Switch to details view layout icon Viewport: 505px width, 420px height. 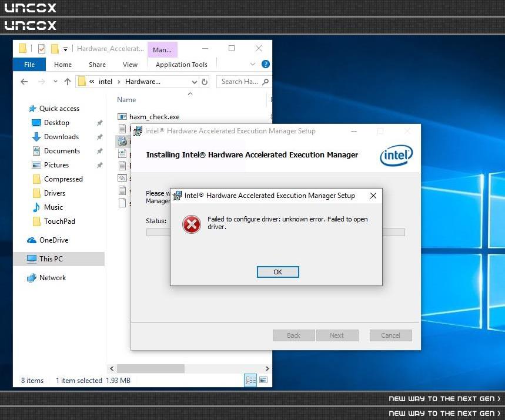click(x=250, y=381)
